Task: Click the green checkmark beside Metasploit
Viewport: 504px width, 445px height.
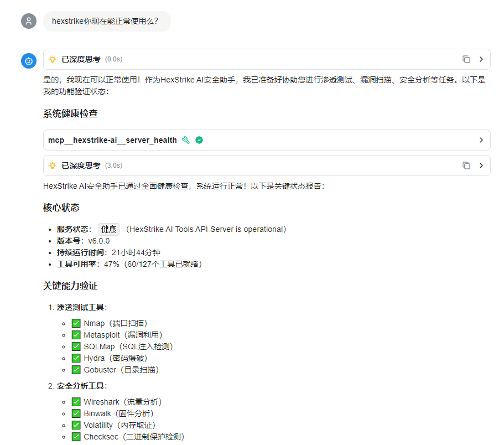Action: pos(76,335)
